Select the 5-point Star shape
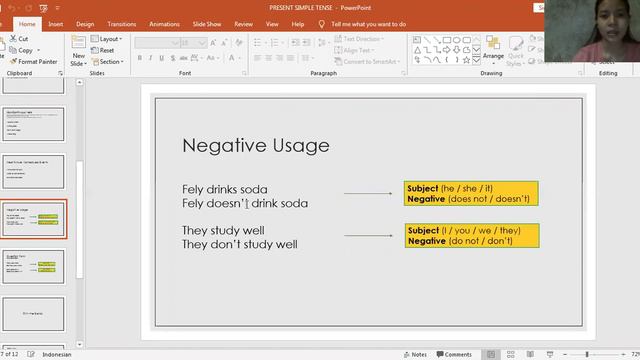The width and height of the screenshot is (640, 360). (467, 60)
